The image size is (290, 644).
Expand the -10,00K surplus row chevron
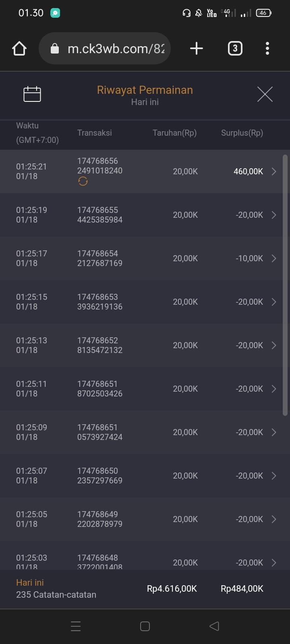[x=274, y=258]
